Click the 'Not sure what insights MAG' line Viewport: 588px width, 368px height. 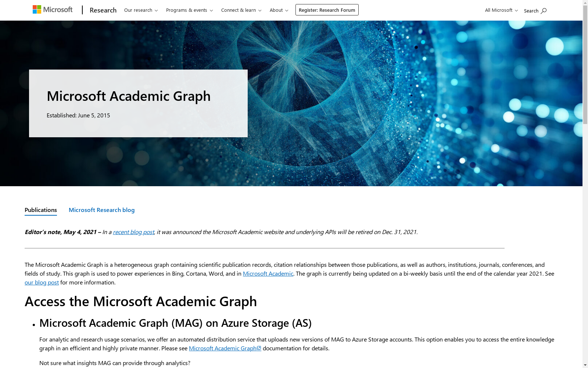(115, 363)
